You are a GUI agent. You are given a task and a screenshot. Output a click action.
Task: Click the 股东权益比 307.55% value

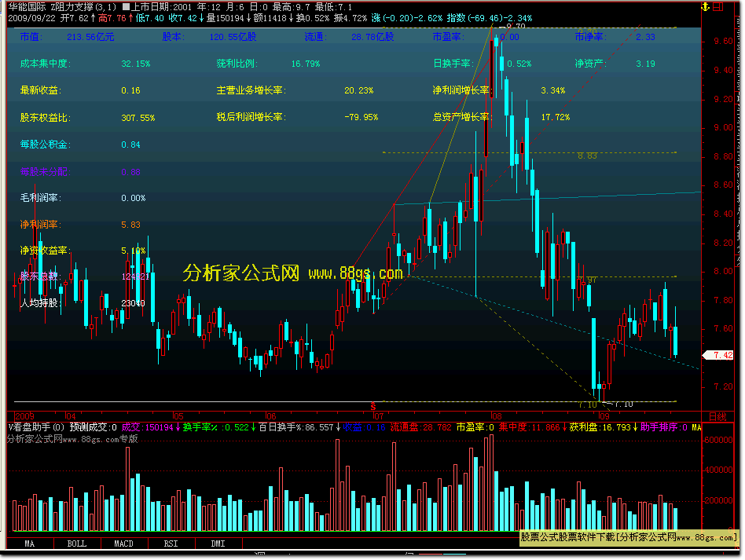[x=138, y=117]
